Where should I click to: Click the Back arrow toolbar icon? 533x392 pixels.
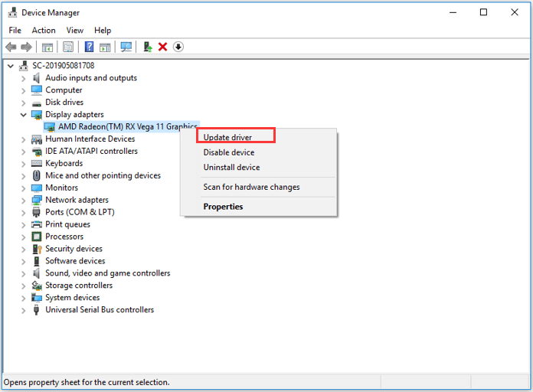11,47
